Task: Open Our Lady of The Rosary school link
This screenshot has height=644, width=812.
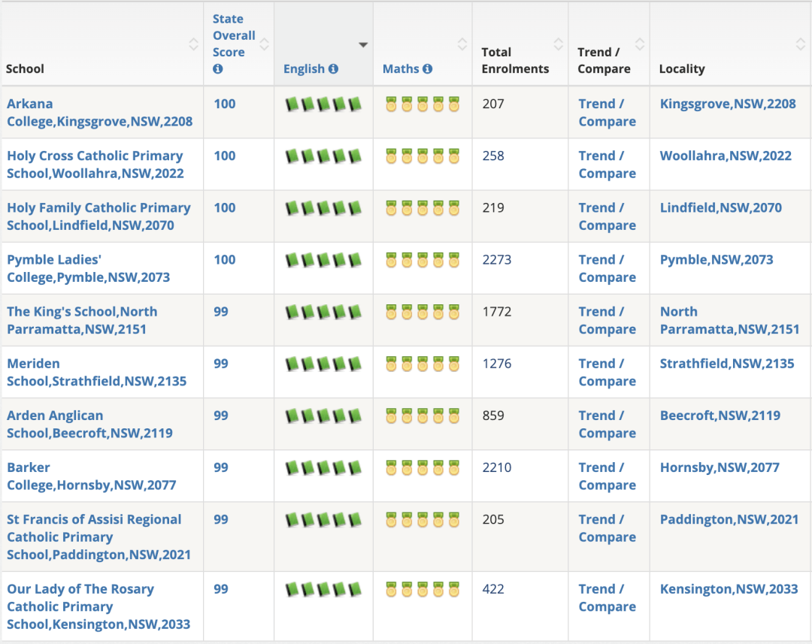Action: point(98,606)
